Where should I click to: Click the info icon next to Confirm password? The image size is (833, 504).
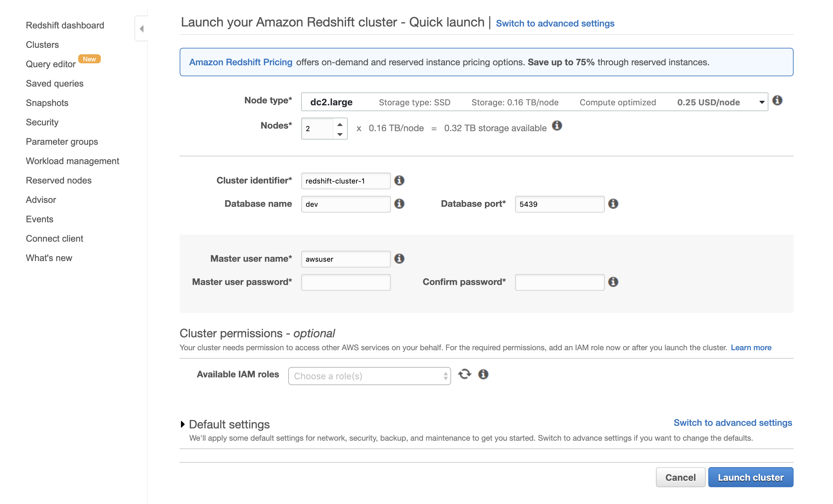[614, 281]
